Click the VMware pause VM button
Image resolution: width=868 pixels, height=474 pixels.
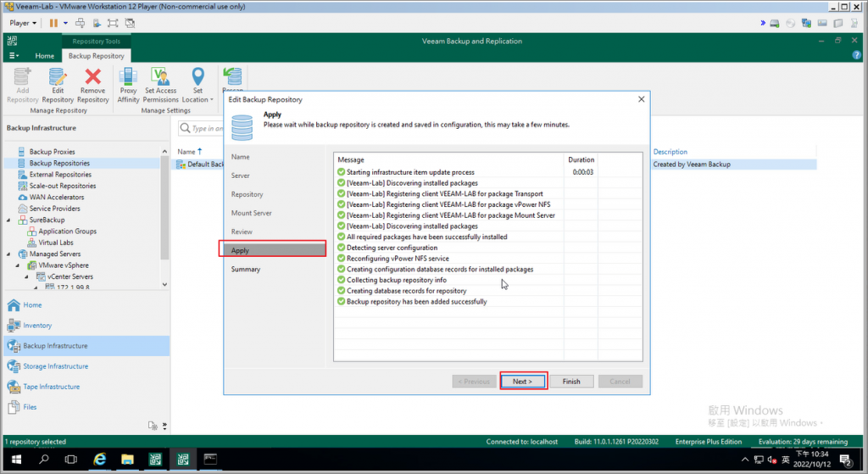point(53,23)
